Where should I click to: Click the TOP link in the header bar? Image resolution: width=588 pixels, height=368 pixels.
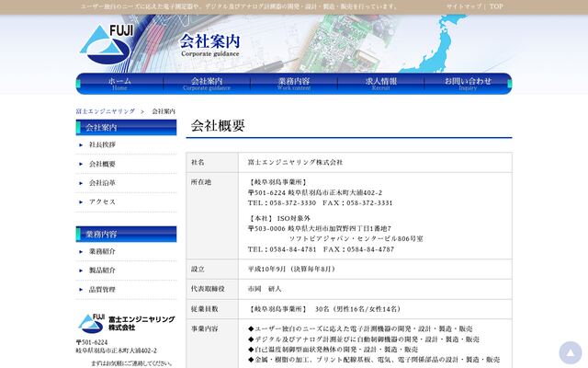496,6
